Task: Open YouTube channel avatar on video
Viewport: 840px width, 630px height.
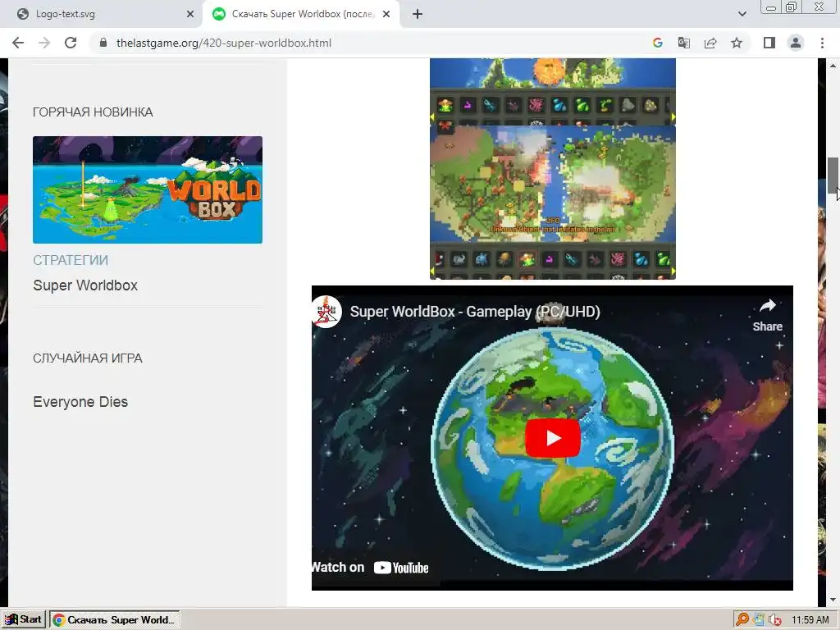Action: point(326,311)
